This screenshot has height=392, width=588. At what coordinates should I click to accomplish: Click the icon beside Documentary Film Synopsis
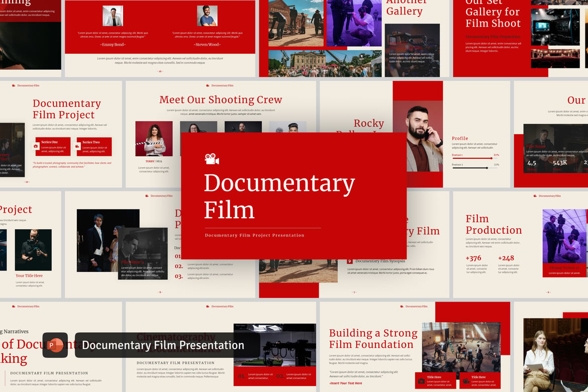(x=349, y=261)
